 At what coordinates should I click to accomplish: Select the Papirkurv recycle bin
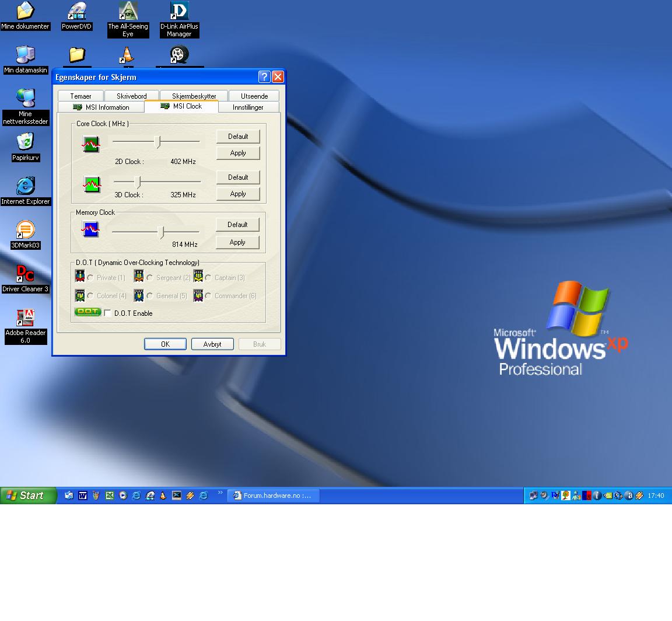[25, 148]
